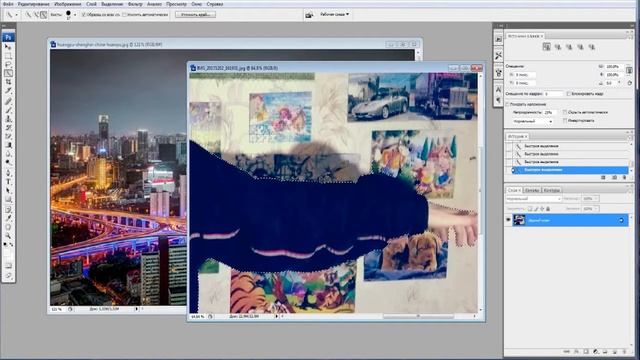Screen dimensions: 640x360
Task: Open Adobe Bridge from the options bar
Action: 309,15
